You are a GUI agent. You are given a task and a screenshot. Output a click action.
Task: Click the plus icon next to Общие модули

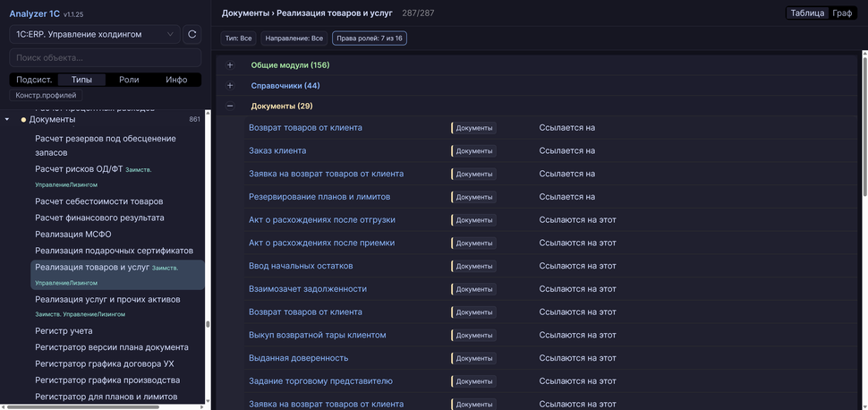click(230, 65)
